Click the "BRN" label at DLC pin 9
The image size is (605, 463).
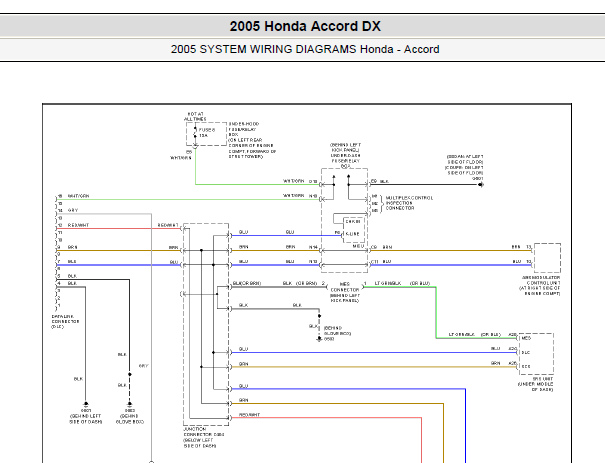click(72, 247)
